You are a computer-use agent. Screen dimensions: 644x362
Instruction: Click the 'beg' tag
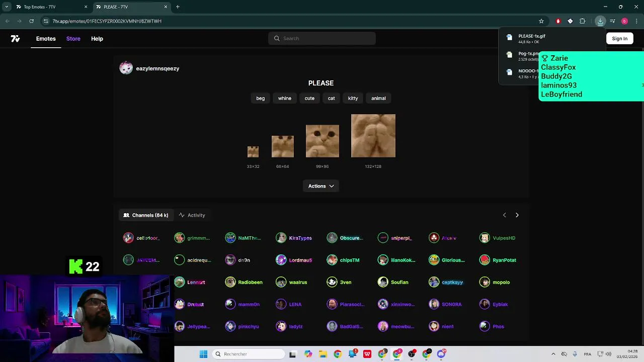pos(260,99)
